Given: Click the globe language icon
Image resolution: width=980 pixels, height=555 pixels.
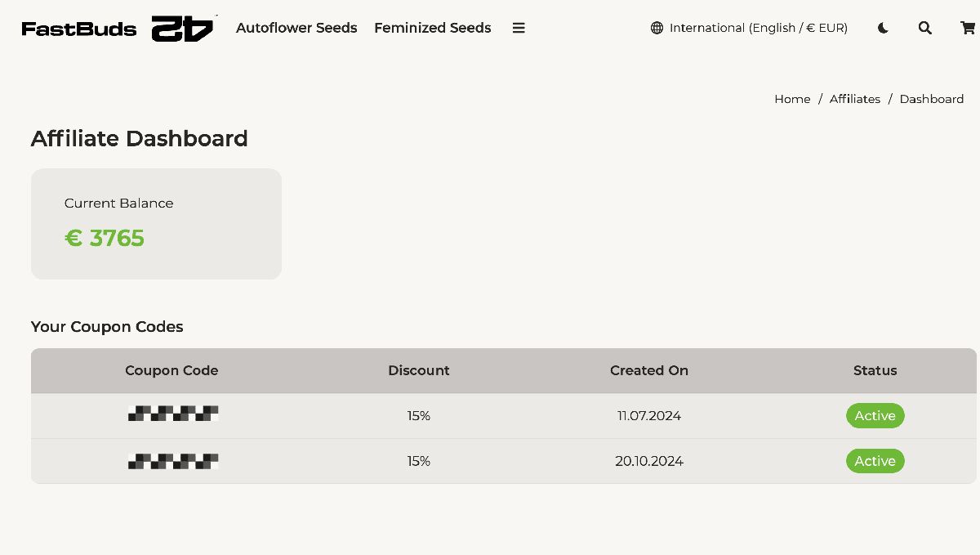Looking at the screenshot, I should 657,28.
